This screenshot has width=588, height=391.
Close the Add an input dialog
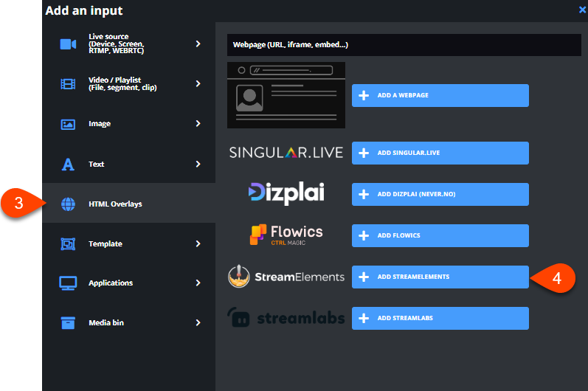coord(582,10)
